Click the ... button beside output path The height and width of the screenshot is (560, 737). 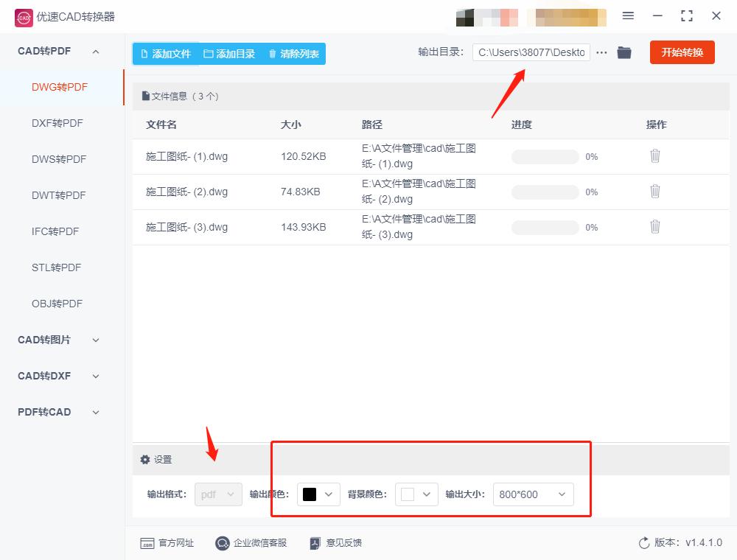click(602, 52)
